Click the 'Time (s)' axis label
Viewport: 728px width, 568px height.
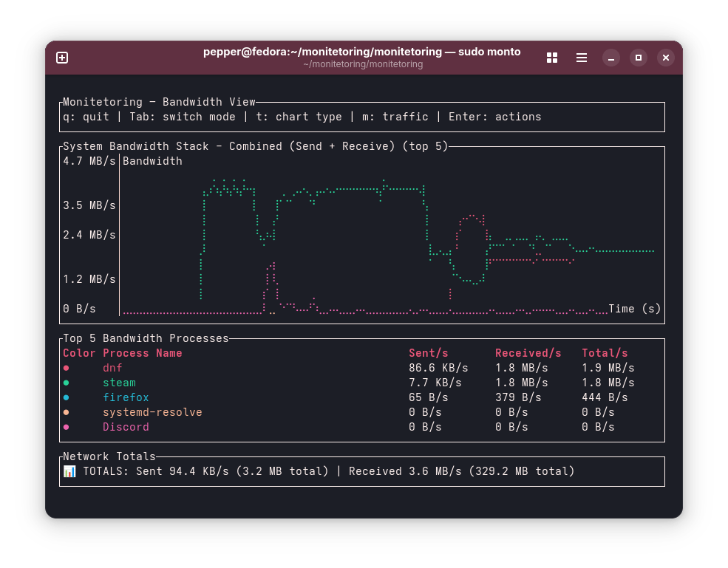pos(635,309)
